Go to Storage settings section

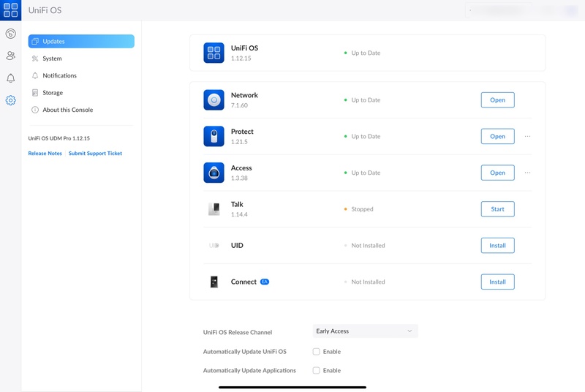coord(81,92)
